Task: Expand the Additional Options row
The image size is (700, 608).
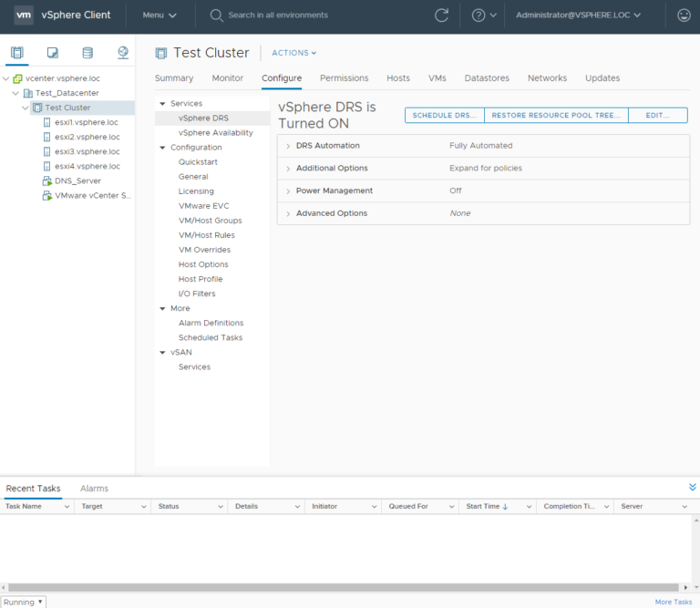Action: [288, 169]
